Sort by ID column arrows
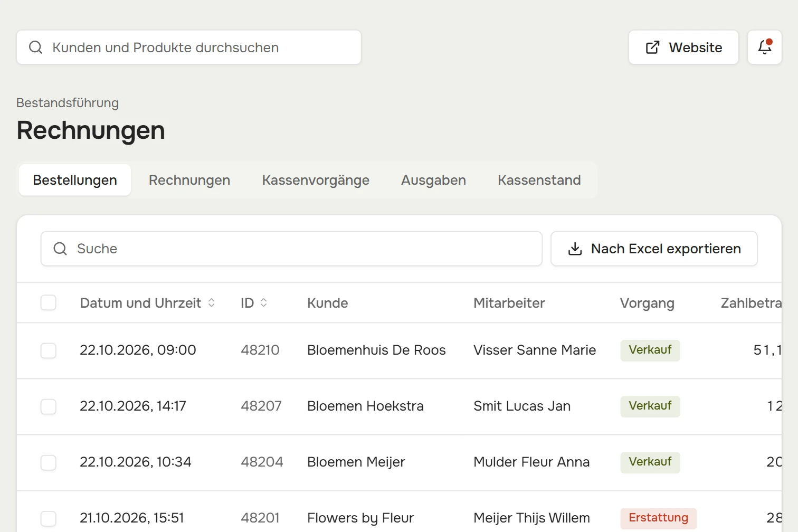 coord(264,303)
